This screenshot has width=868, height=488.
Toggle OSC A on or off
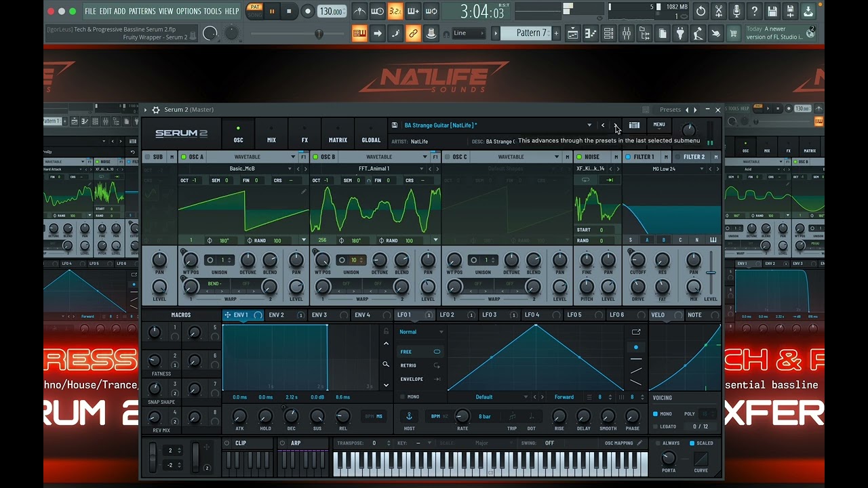[183, 157]
